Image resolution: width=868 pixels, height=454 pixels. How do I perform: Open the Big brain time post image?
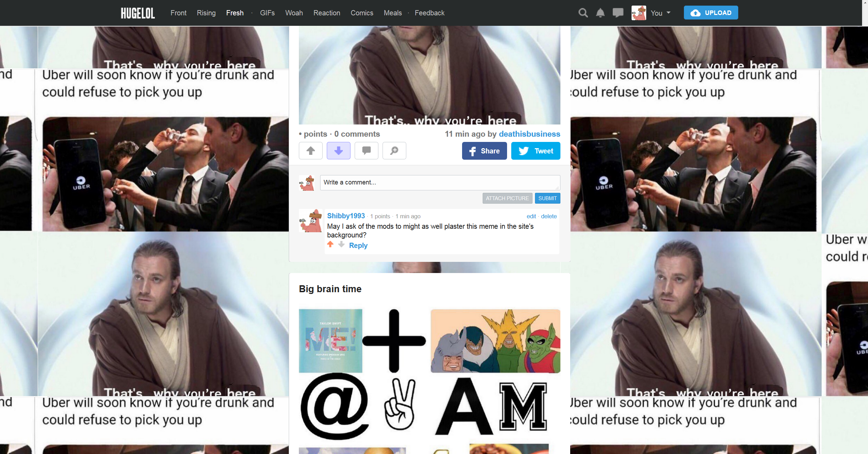pyautogui.click(x=429, y=381)
